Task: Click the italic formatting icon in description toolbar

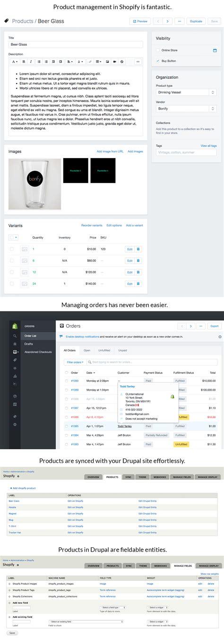Action: coord(31,61)
